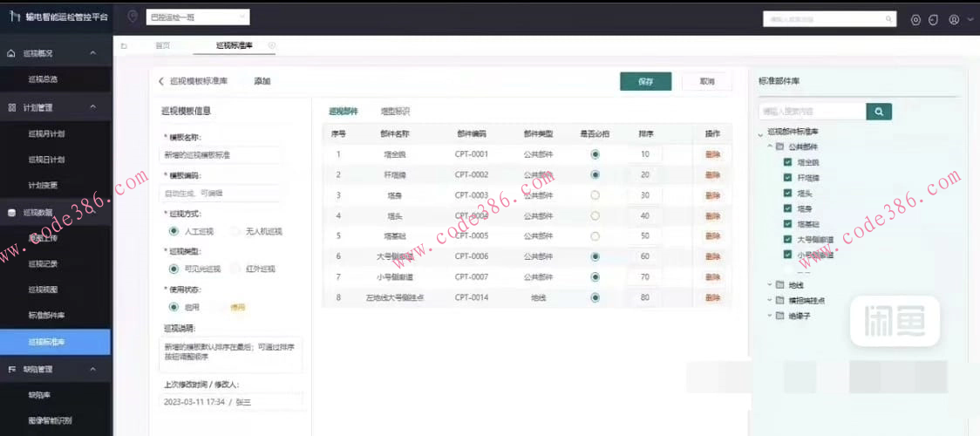Click the header global search input
980x436 pixels.
pos(830,19)
